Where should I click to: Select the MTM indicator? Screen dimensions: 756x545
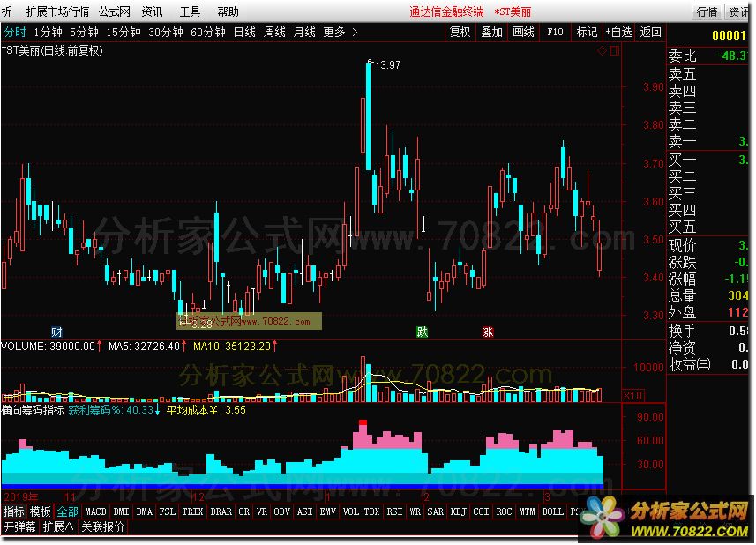pos(527,511)
